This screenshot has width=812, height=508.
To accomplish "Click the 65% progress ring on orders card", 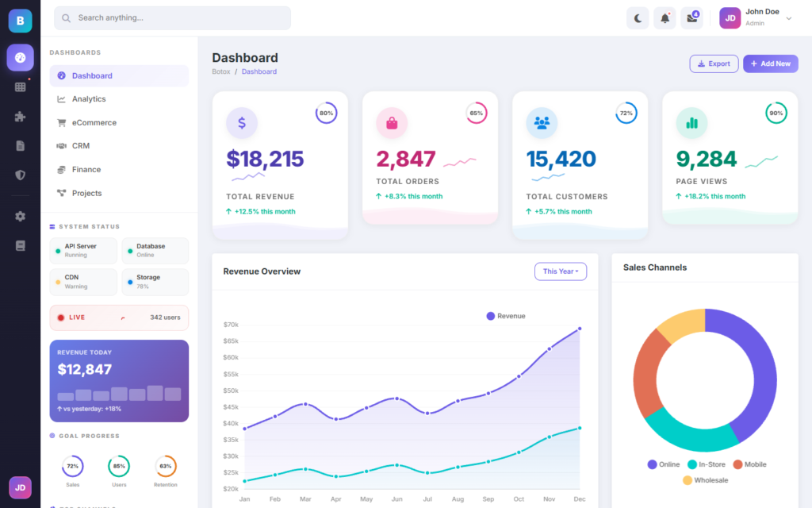I will coord(477,113).
